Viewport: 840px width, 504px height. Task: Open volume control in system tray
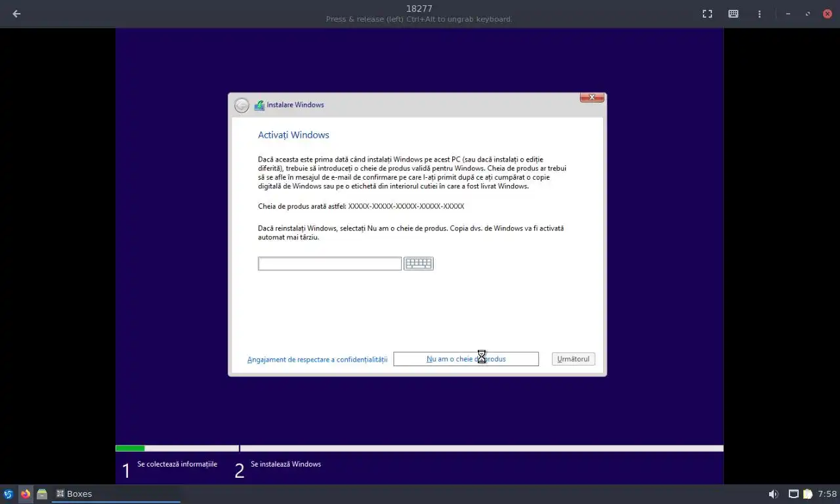(774, 494)
